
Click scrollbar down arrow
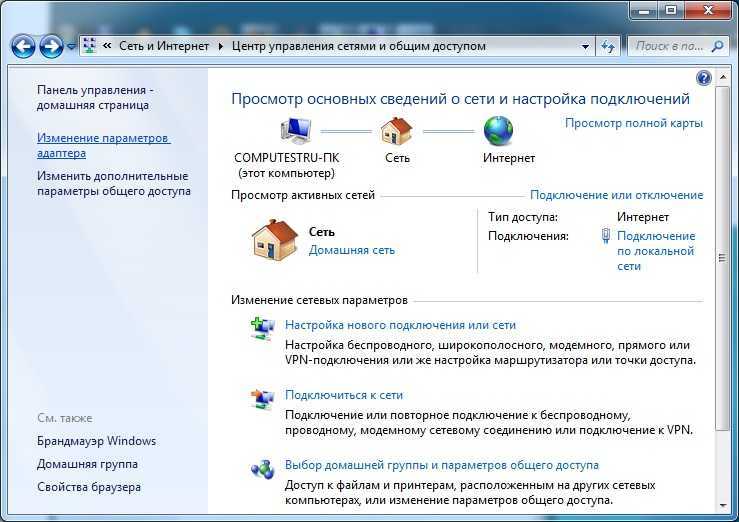(x=723, y=506)
